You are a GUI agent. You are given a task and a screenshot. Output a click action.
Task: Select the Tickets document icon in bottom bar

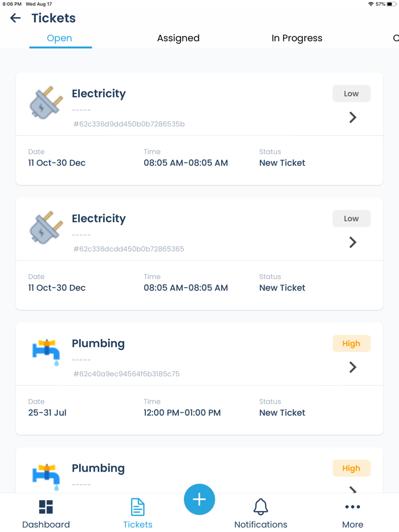pyautogui.click(x=137, y=507)
